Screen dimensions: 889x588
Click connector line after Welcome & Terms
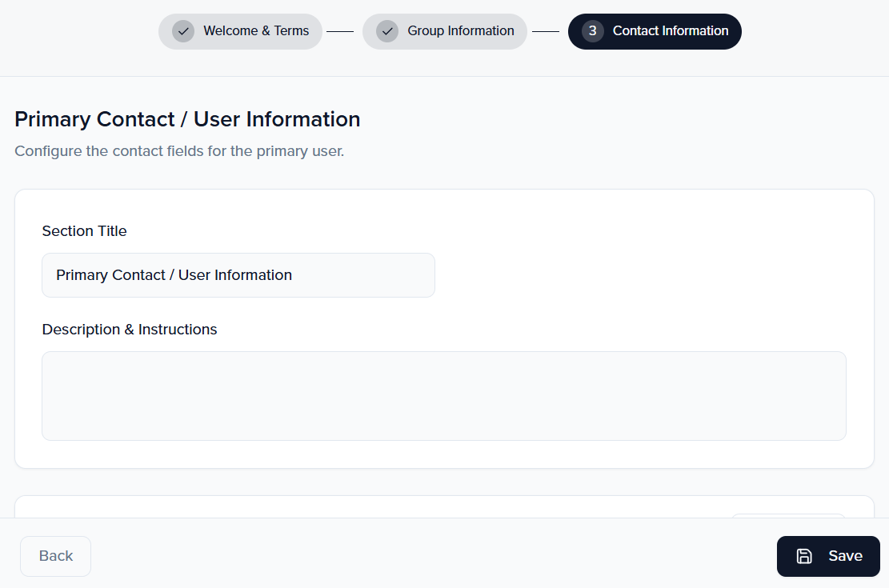click(340, 31)
